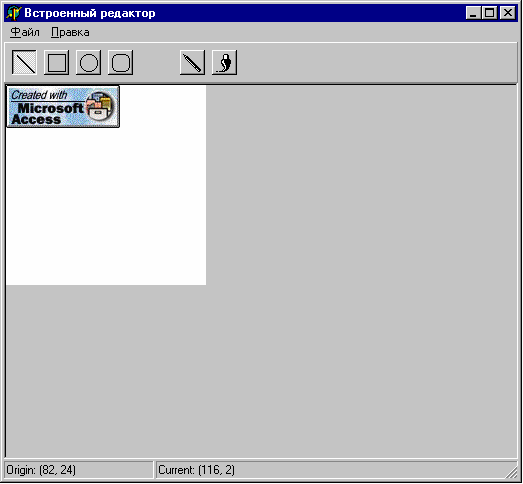The width and height of the screenshot is (523, 484).
Task: Click the Origin coordinates status panel
Action: point(79,470)
